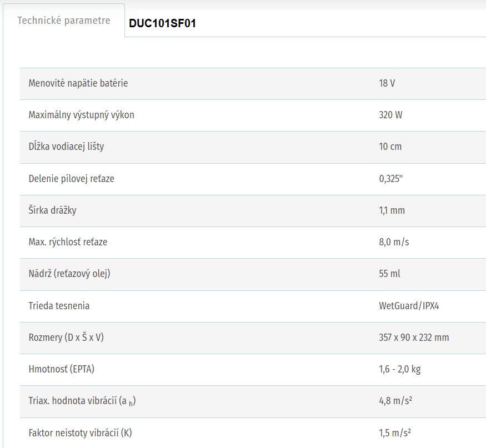Click the 1,6 - 2,0 kg value

pyautogui.click(x=400, y=369)
